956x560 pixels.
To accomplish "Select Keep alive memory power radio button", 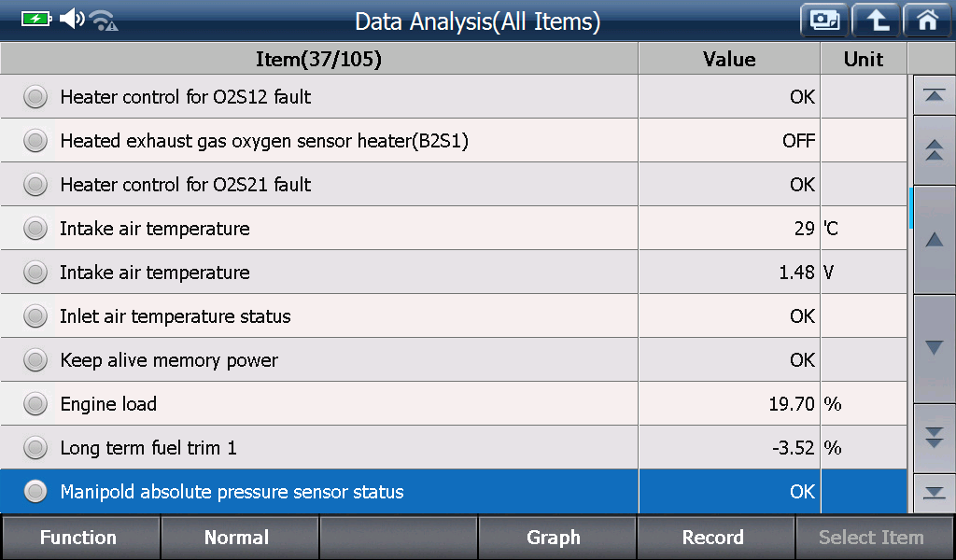I will click(35, 360).
